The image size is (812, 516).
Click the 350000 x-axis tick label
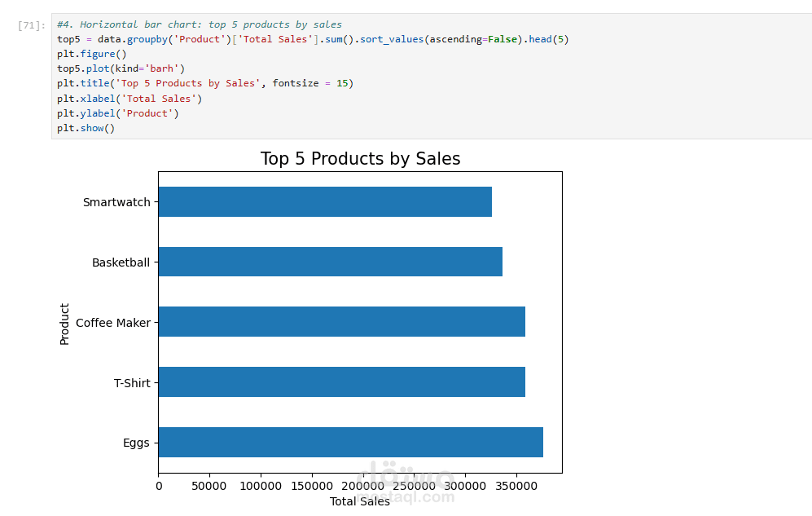coord(516,486)
